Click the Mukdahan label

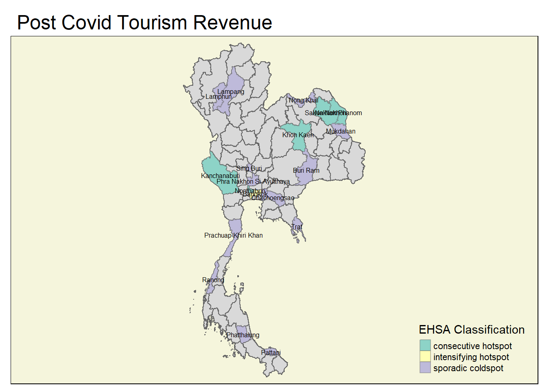point(340,131)
